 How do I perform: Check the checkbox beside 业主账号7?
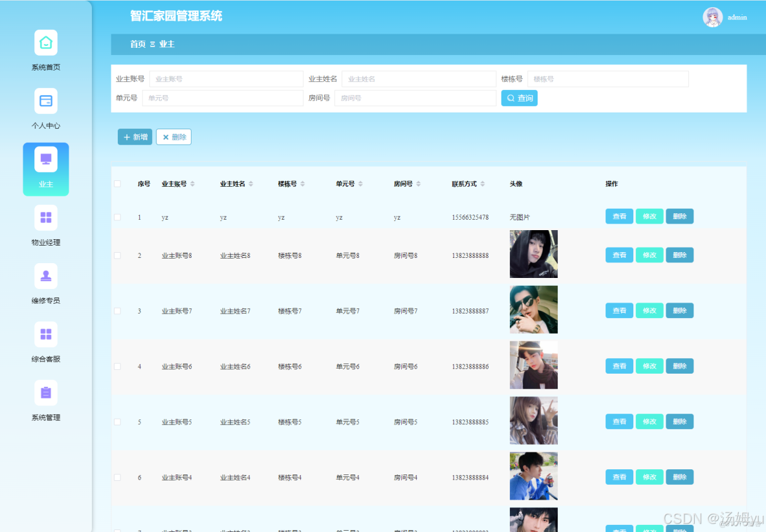117,310
